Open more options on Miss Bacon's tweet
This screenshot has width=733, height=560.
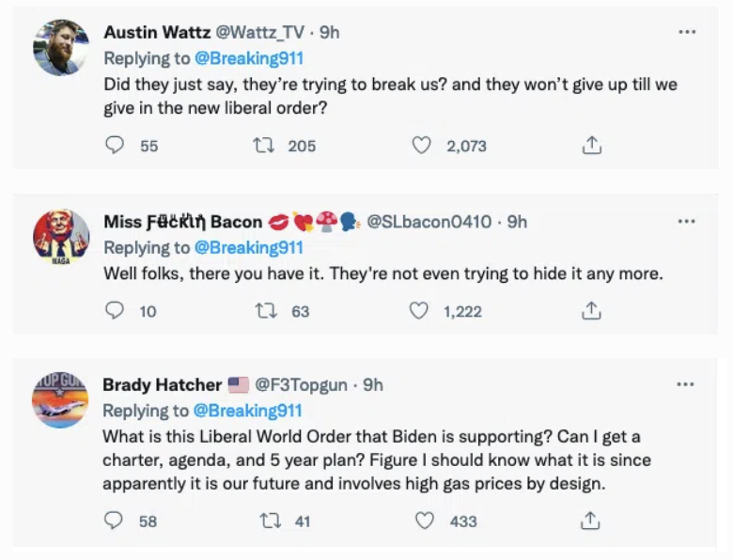686,222
